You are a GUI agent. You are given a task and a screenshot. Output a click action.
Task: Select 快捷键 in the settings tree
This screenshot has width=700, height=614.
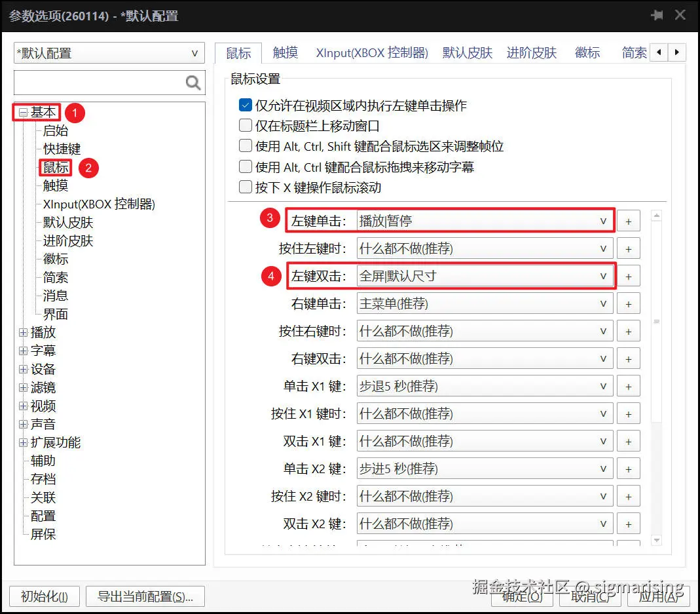(62, 149)
